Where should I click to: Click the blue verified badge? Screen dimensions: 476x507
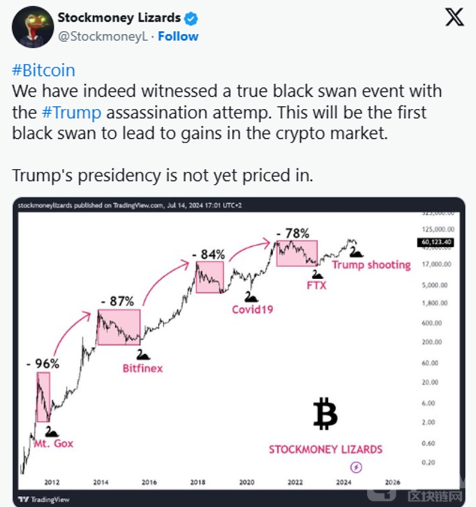click(191, 18)
